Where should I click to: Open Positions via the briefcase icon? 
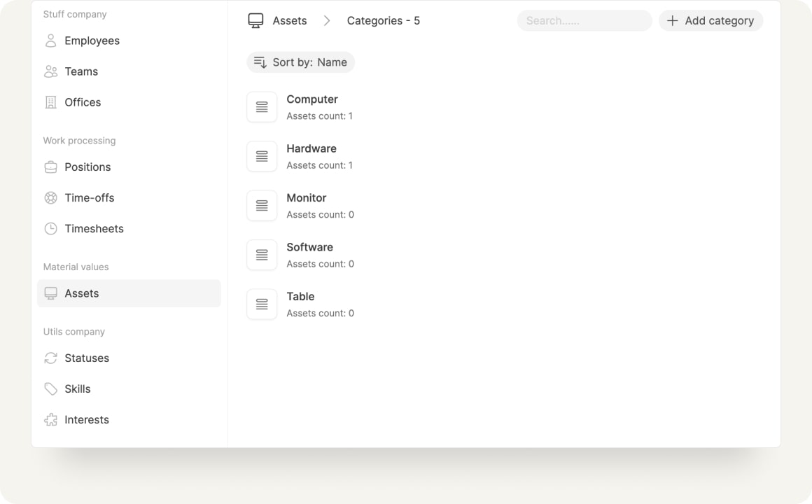click(50, 167)
